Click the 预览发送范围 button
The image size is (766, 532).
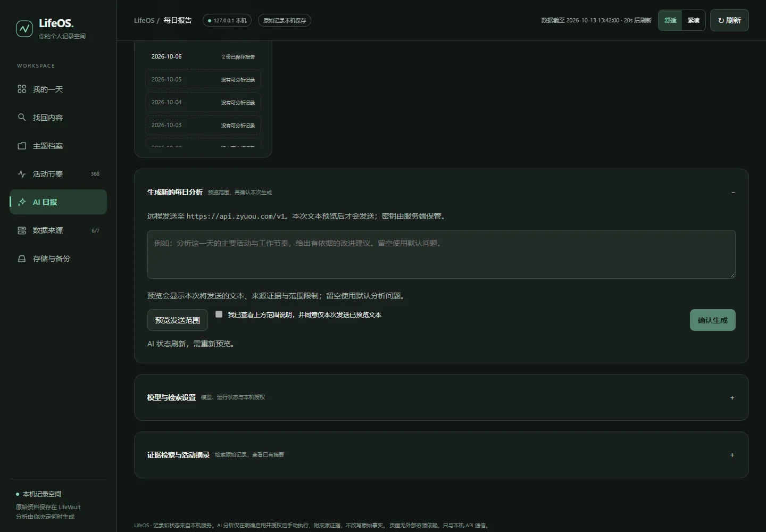click(178, 320)
